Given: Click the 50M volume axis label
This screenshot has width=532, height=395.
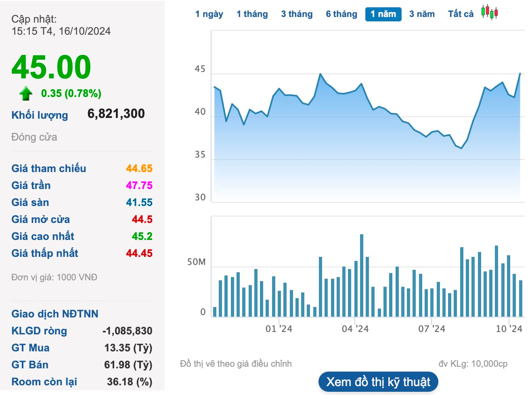Looking at the screenshot, I should tap(197, 262).
